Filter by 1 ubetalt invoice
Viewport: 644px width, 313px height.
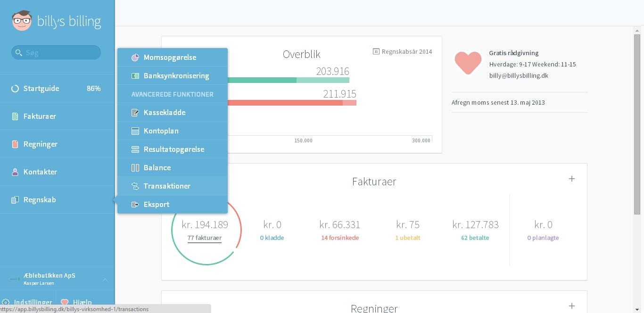[x=408, y=238]
